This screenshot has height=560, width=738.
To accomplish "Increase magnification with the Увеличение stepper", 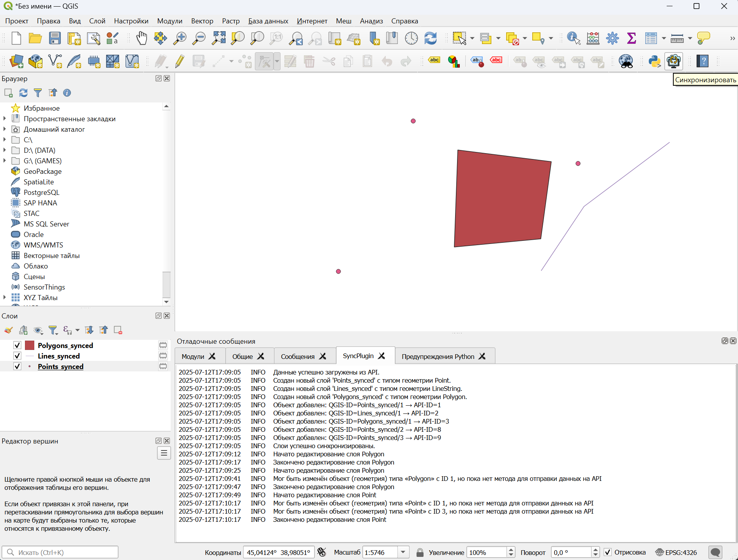I will pyautogui.click(x=511, y=549).
